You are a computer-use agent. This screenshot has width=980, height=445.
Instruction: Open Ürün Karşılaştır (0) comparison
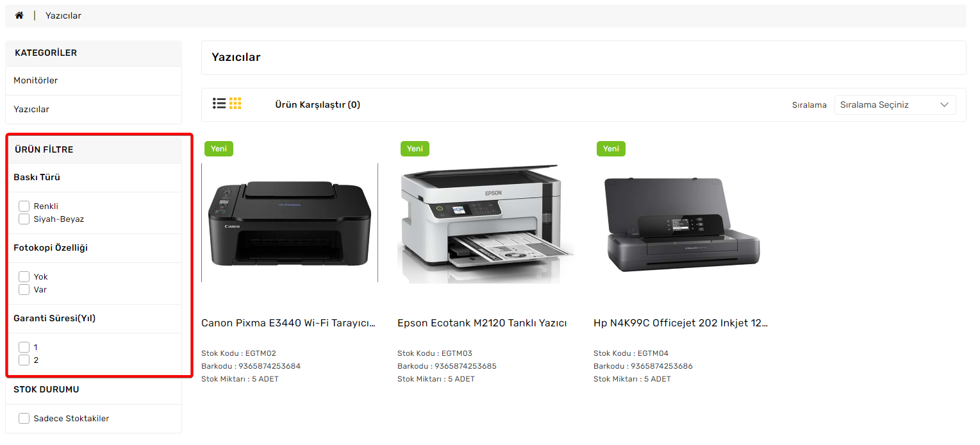(x=317, y=105)
